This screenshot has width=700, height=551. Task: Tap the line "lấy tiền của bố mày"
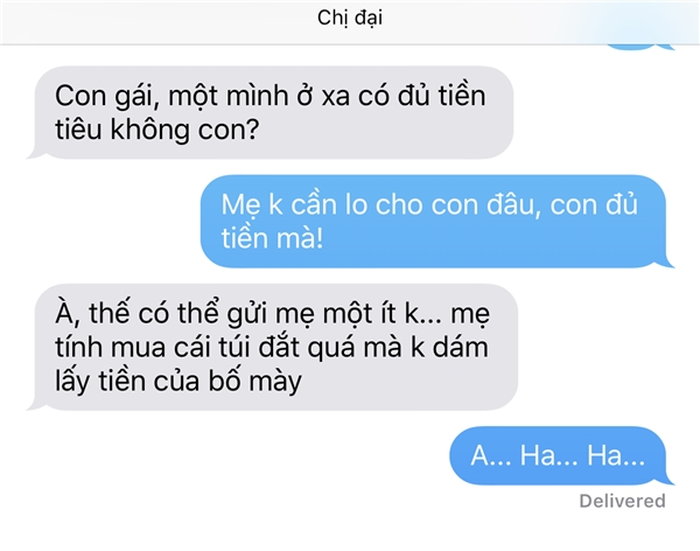(178, 381)
